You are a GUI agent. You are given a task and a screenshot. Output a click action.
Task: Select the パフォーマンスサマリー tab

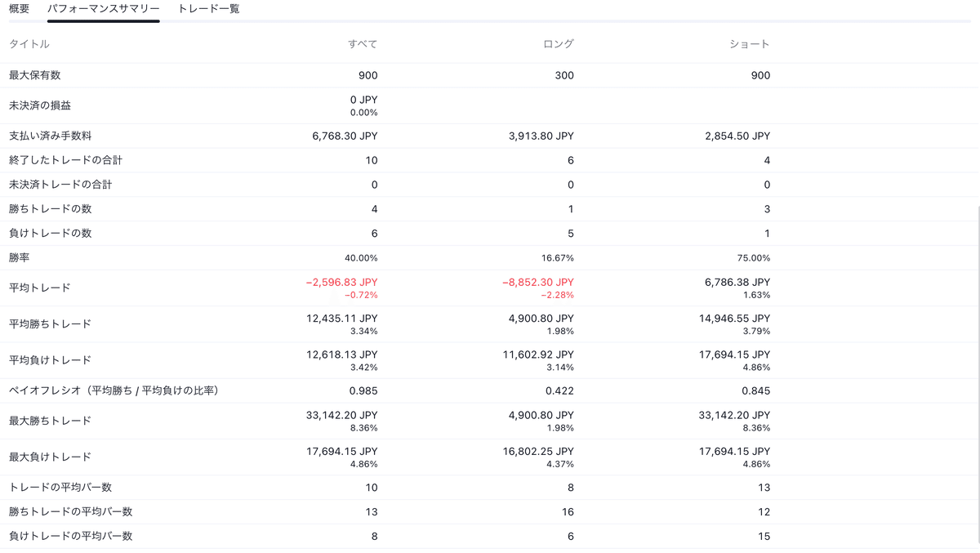[x=103, y=9]
